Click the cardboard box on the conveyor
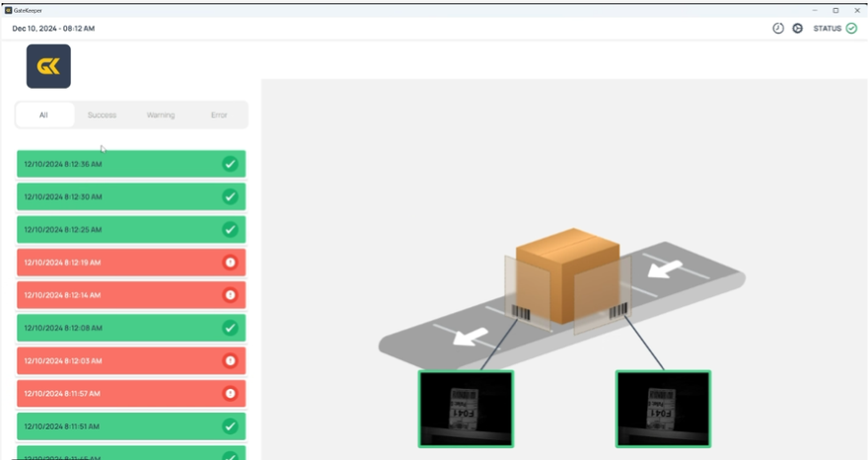Image resolution: width=868 pixels, height=460 pixels. [x=567, y=274]
